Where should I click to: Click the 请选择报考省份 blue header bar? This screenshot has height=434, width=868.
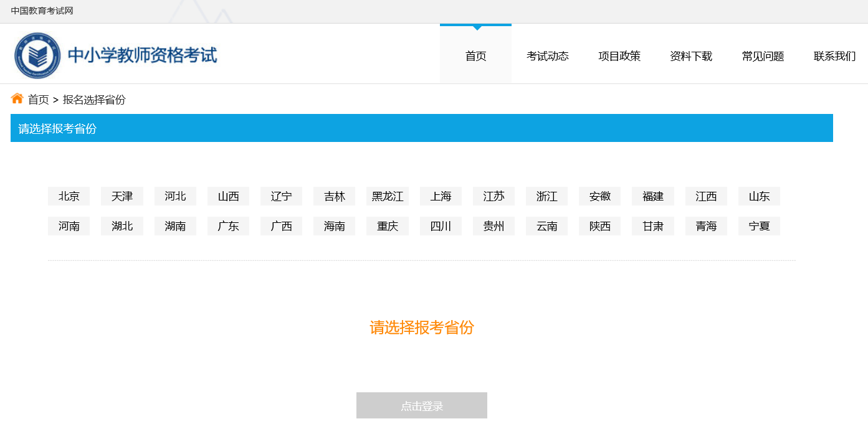pos(421,128)
